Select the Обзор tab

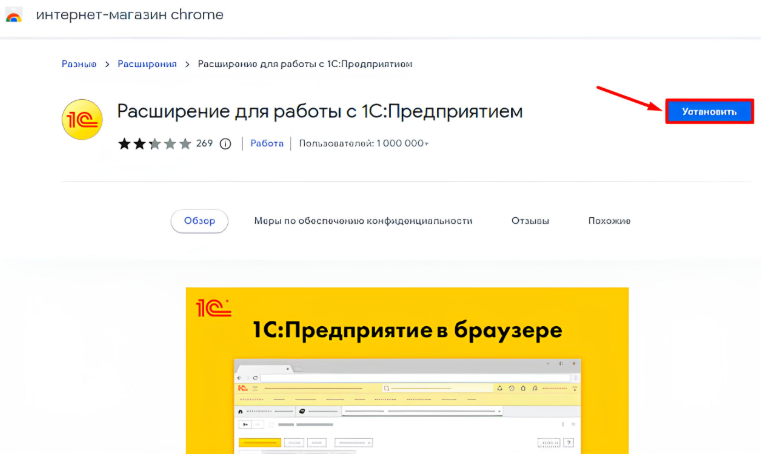pos(199,221)
